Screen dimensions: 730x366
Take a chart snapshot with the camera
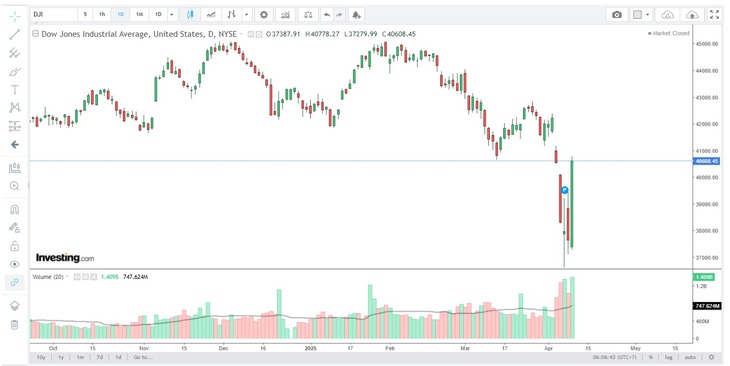pos(617,14)
